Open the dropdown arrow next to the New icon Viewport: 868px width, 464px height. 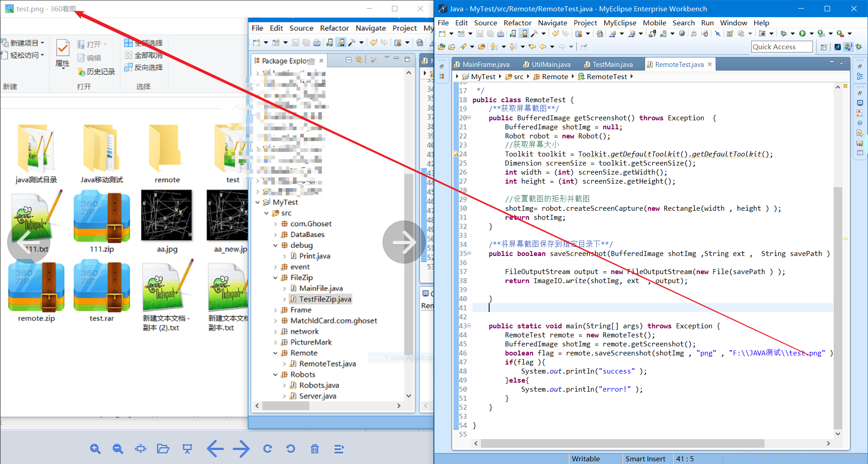(451, 33)
